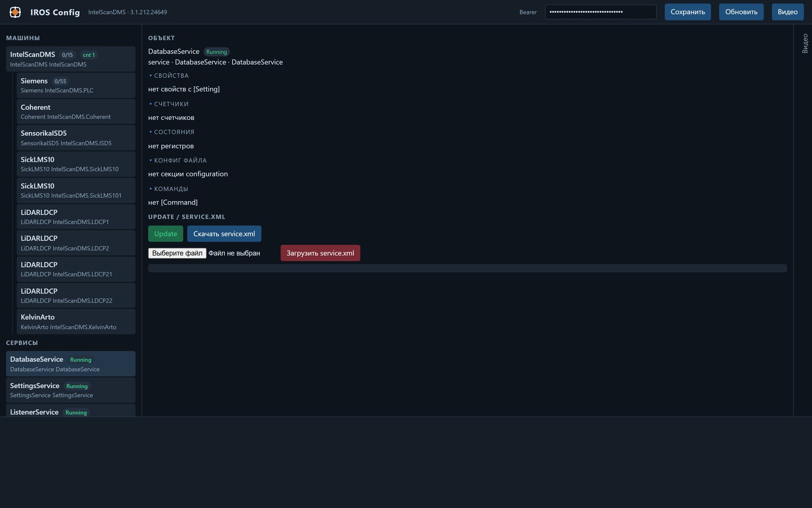Collapse the Состояния section

pos(172,132)
